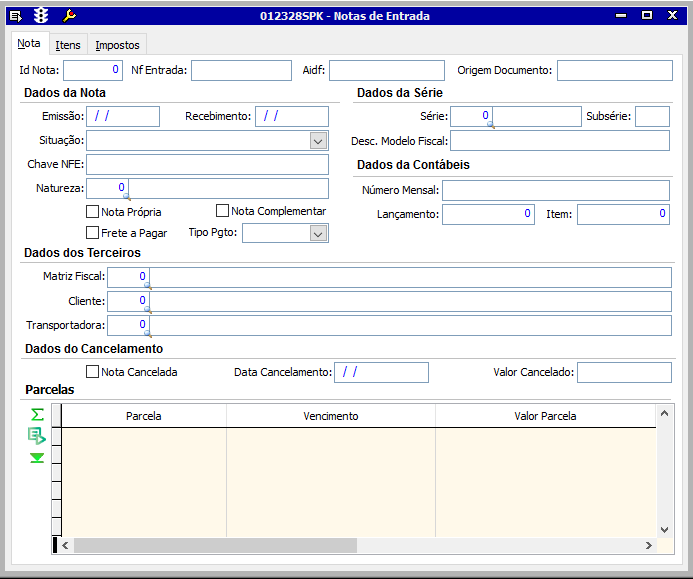Screen dimensions: 693x579
Task: Click the green export list icon in Parcelas
Action: (37, 436)
